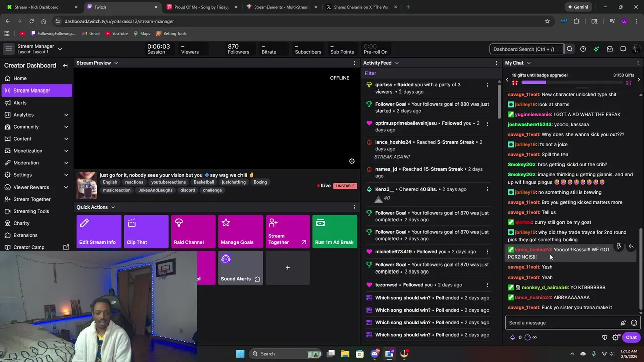The image size is (644, 362).
Task: Expand the Monetization sidebar section
Action: coord(66,151)
